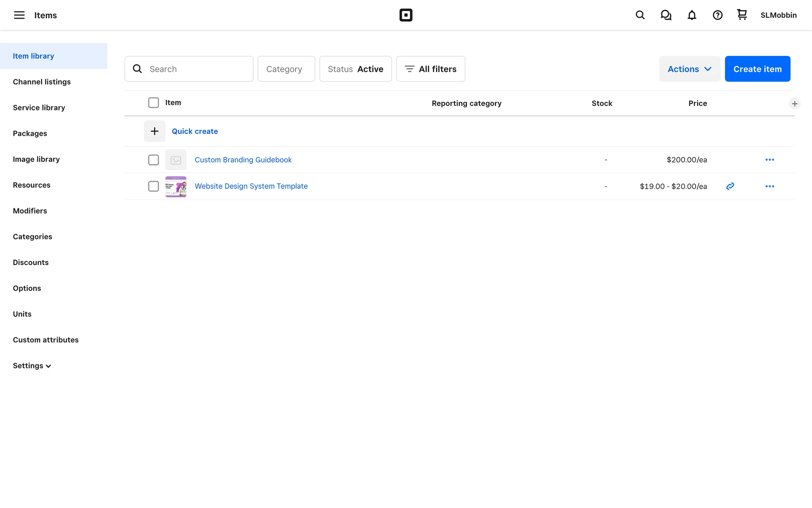Open the Category filter dropdown
Screen dimensions: 812x508
[x=286, y=69]
